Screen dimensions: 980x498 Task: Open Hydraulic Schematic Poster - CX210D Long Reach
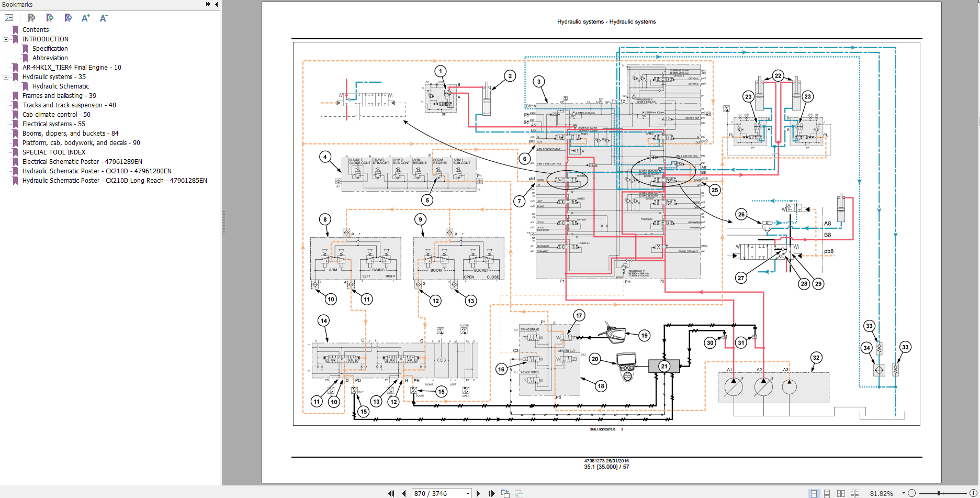(115, 181)
